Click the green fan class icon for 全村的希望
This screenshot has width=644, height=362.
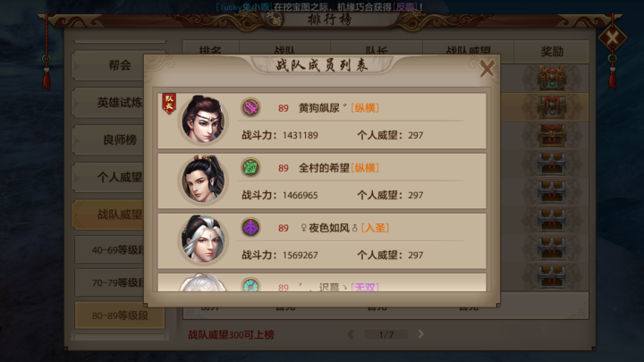coord(250,168)
